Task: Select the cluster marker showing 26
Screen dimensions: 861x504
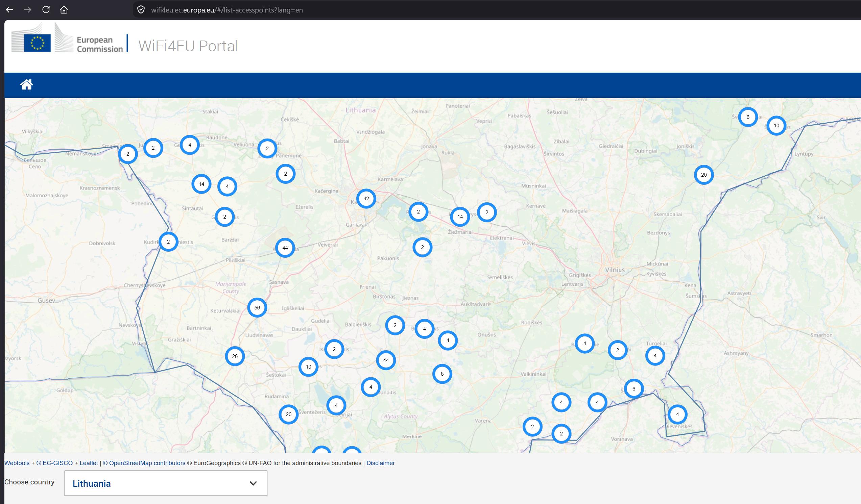Action: click(x=235, y=356)
